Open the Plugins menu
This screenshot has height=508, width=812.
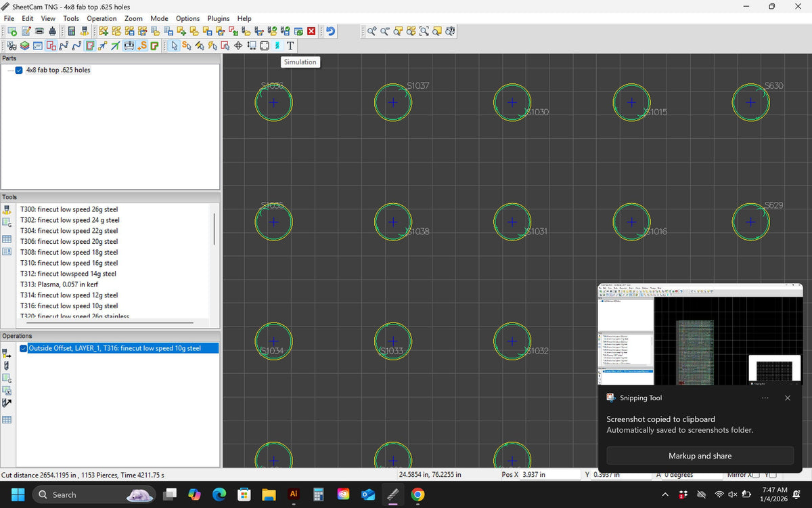[218, 18]
